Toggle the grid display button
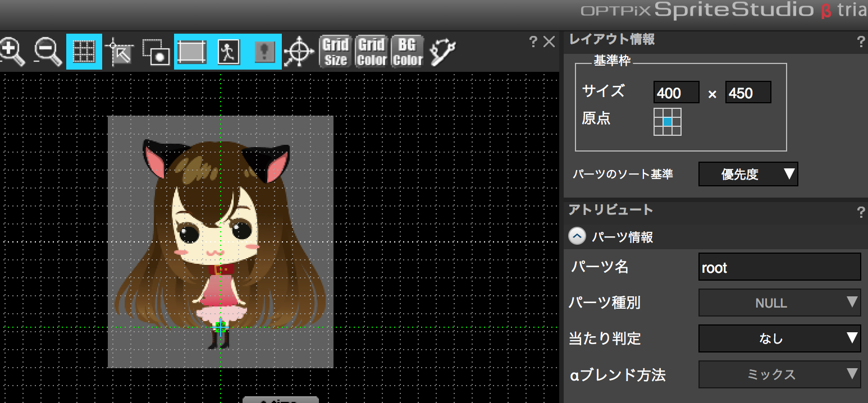This screenshot has width=868, height=403. pyautogui.click(x=84, y=52)
